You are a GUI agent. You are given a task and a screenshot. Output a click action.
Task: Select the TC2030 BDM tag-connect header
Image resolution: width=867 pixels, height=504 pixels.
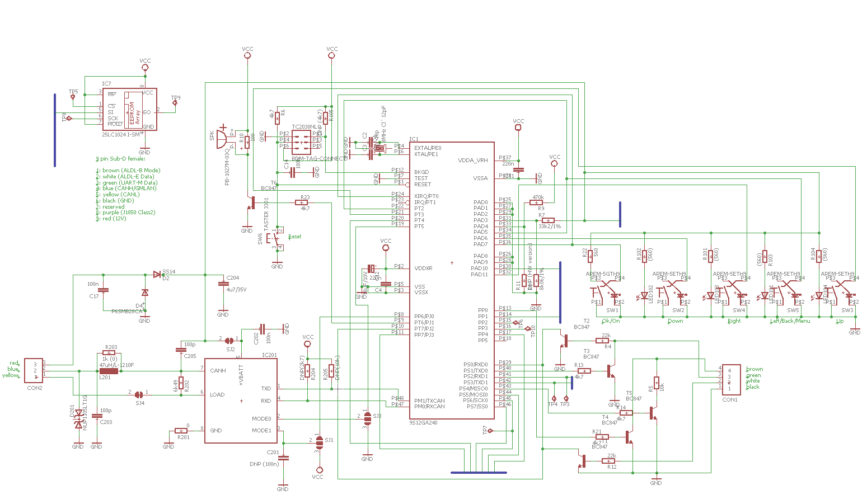(x=301, y=143)
